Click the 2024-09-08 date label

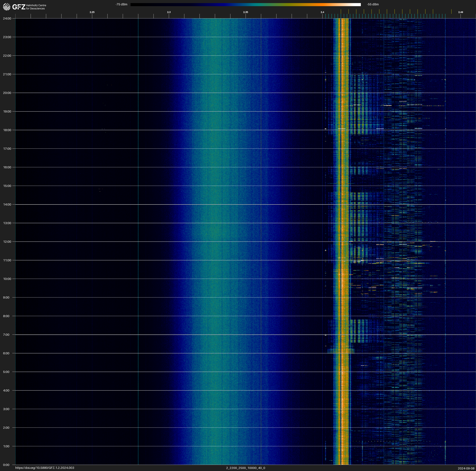tap(466, 468)
